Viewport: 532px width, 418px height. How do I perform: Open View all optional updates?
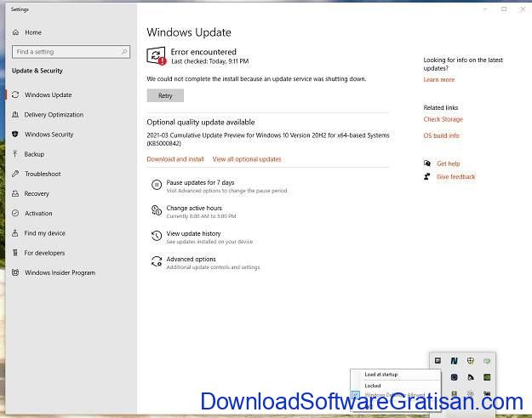tap(247, 159)
